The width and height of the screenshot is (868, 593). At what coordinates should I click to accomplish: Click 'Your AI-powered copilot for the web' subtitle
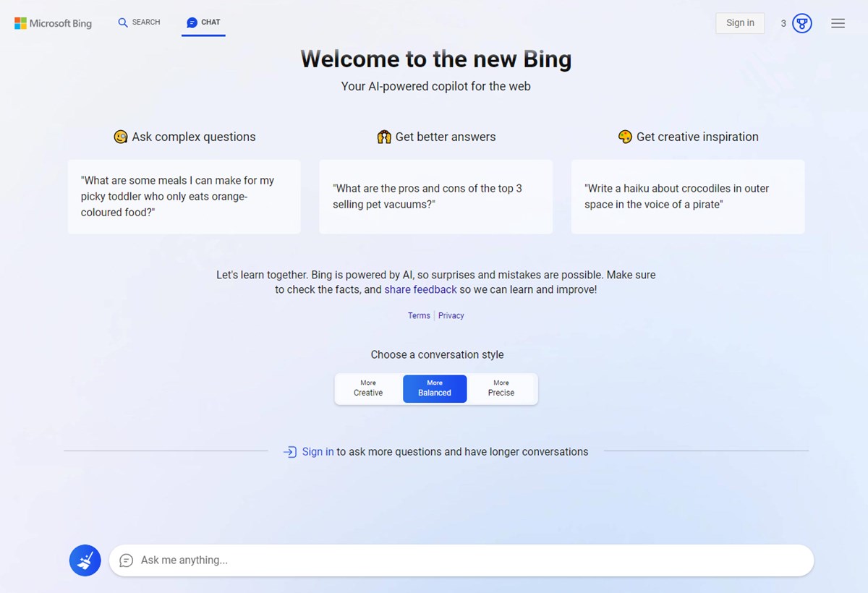pos(436,86)
